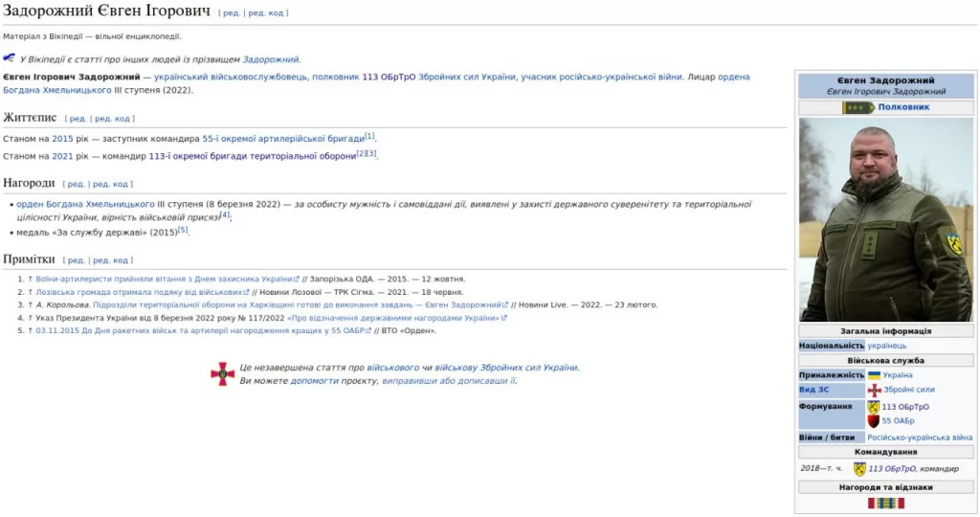Image resolution: width=980 pixels, height=517 pixels.
Task: Click the Armed Forces cross emblem beside Збройні сили
Action: pyautogui.click(x=874, y=390)
